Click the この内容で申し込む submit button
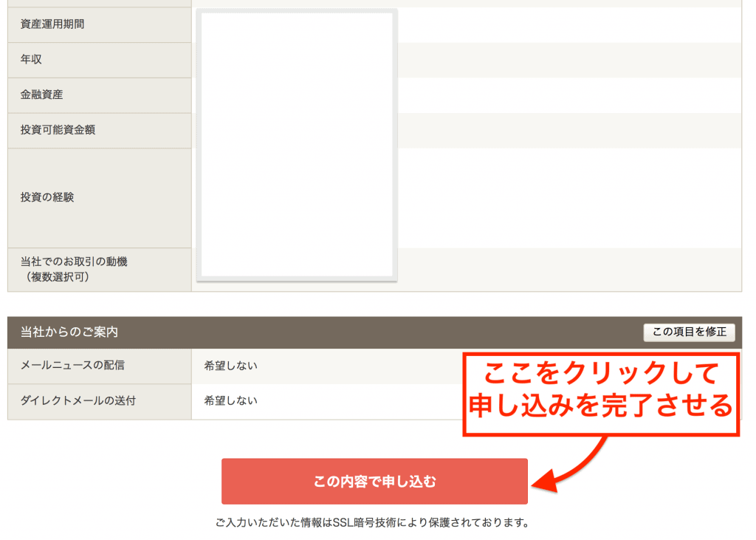756x540 pixels. click(x=374, y=481)
